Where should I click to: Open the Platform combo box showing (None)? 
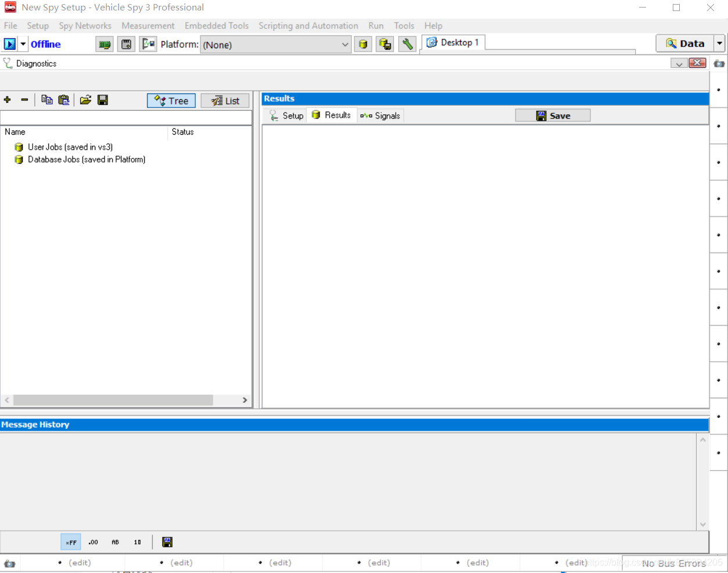pyautogui.click(x=276, y=45)
